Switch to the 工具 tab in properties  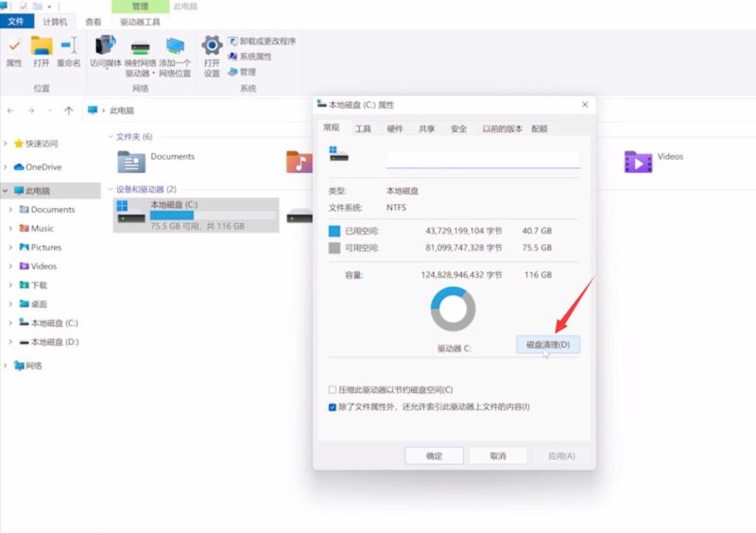click(363, 129)
